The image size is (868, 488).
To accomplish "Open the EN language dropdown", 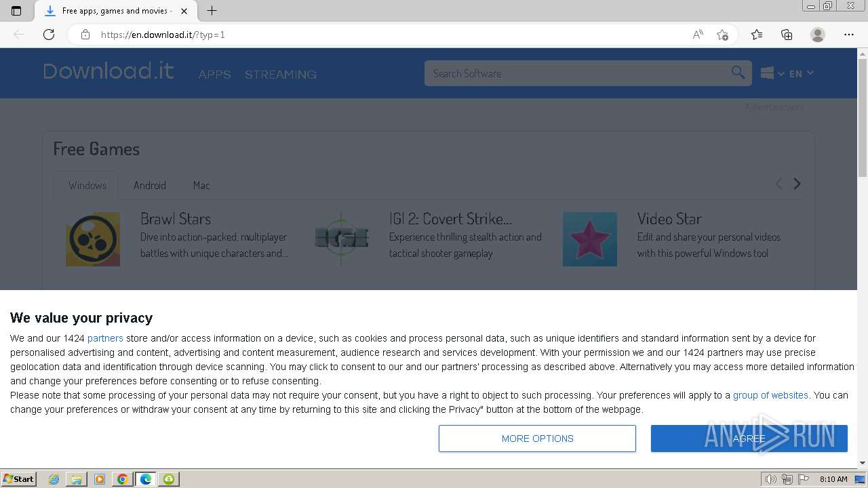I will [801, 73].
